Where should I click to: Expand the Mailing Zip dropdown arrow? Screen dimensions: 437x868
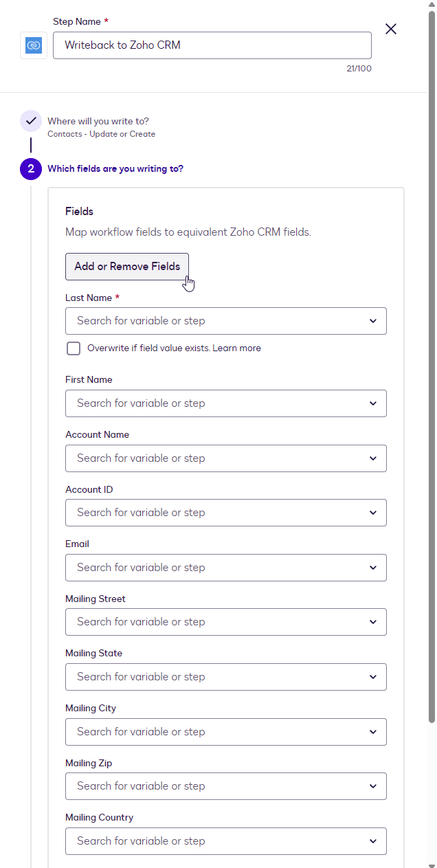coord(373,786)
